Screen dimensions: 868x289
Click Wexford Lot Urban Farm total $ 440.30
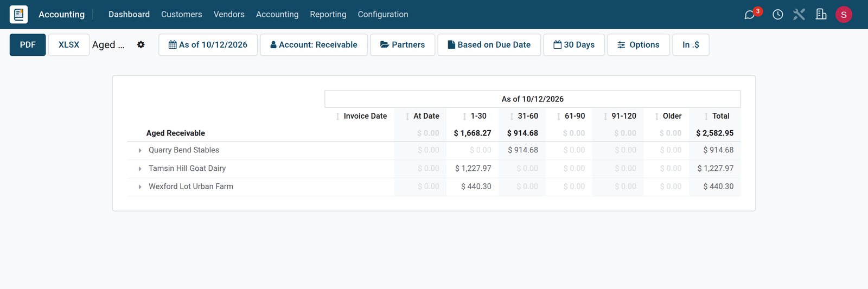(x=718, y=187)
